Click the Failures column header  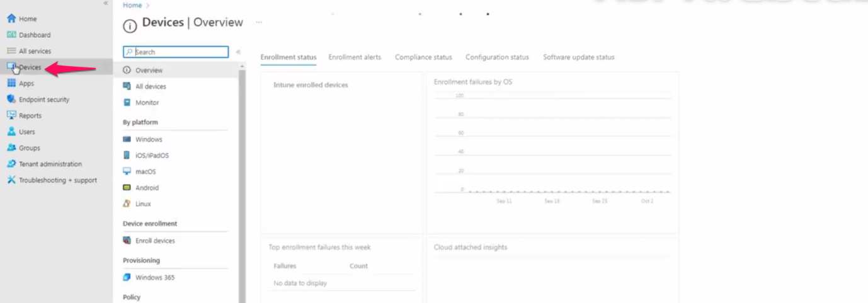[x=285, y=266]
